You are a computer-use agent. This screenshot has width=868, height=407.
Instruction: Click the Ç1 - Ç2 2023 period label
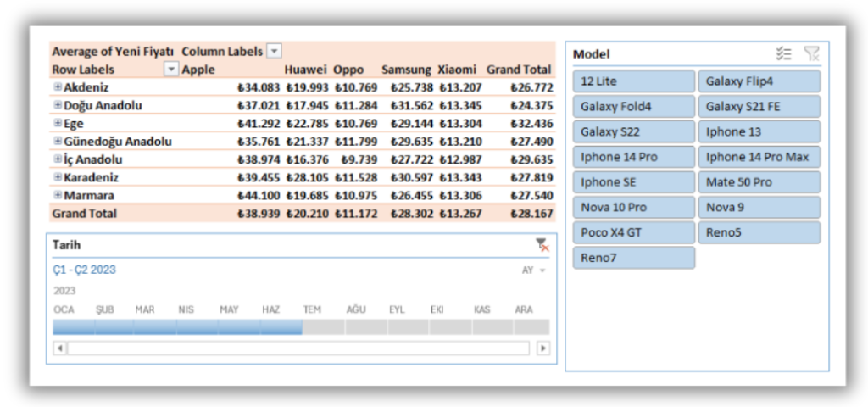84,270
